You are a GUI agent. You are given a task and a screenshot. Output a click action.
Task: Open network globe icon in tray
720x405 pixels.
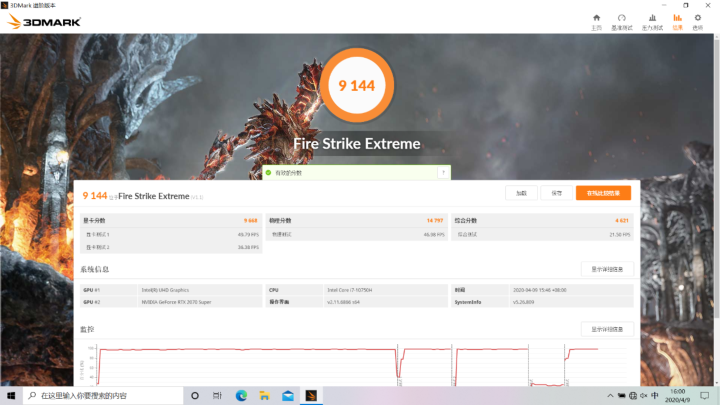[633, 395]
